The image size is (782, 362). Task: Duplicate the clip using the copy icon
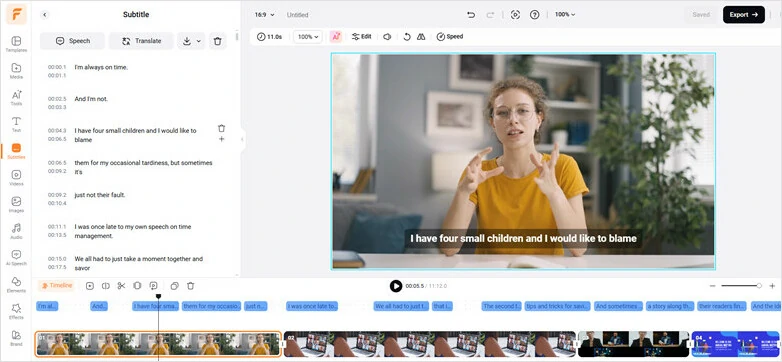(175, 286)
